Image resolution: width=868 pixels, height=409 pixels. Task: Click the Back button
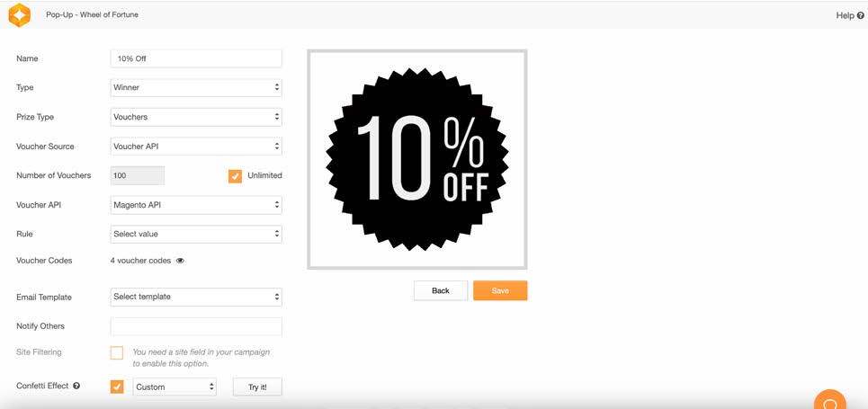point(441,290)
